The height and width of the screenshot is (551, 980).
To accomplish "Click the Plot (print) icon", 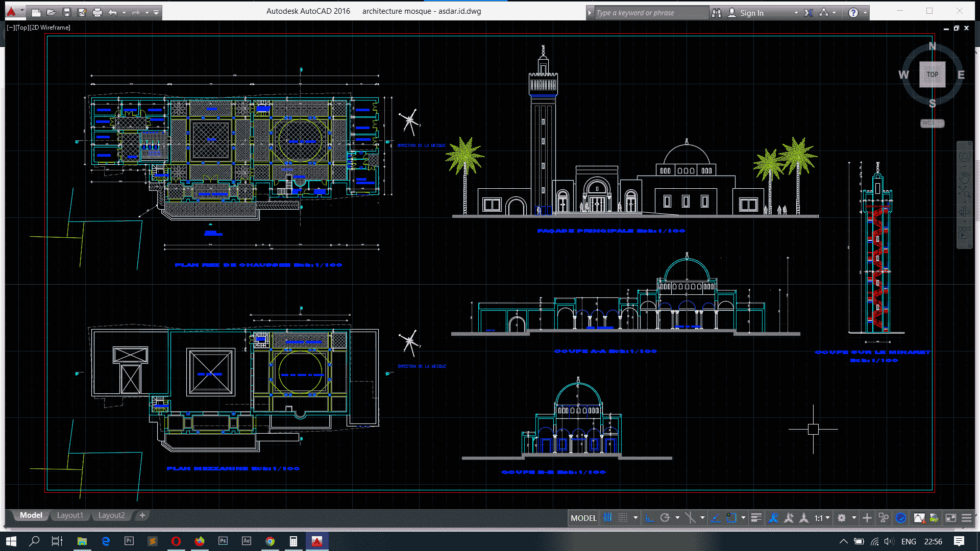I will tap(97, 12).
